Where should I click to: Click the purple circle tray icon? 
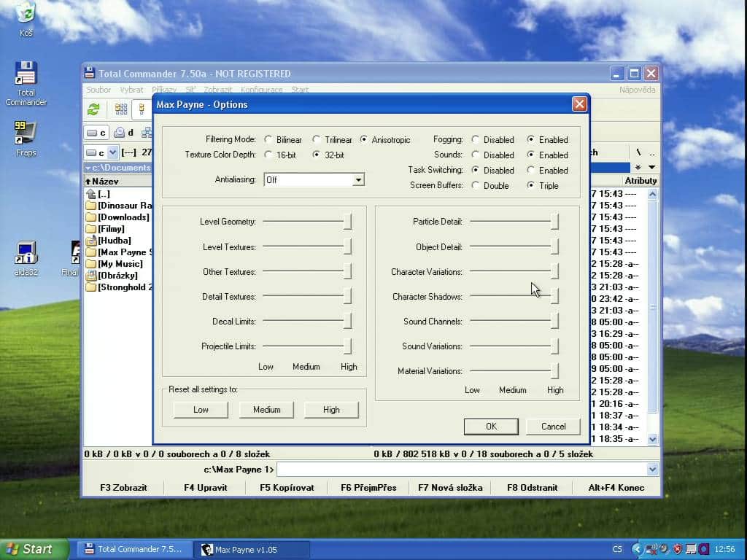(x=704, y=549)
